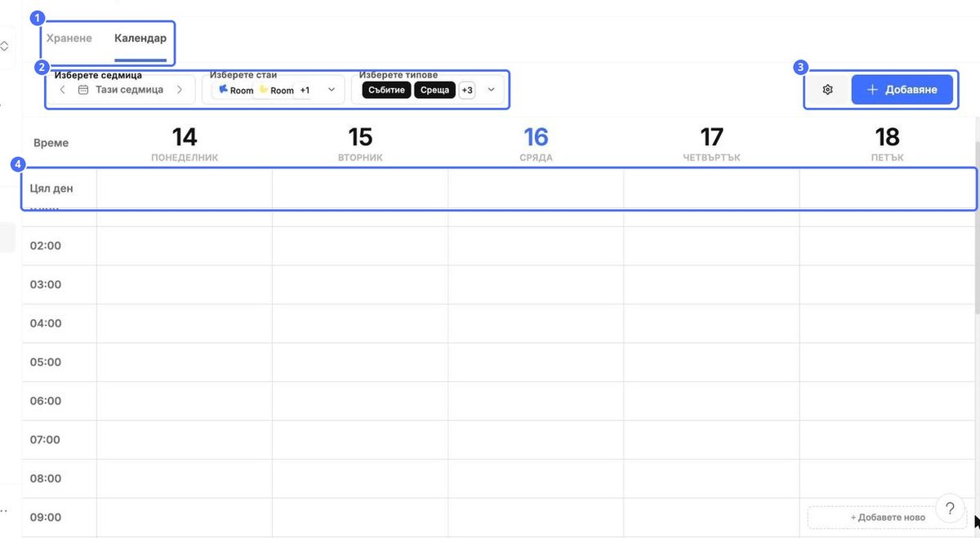Open the calendar settings gear icon
980x538 pixels.
pyautogui.click(x=827, y=90)
